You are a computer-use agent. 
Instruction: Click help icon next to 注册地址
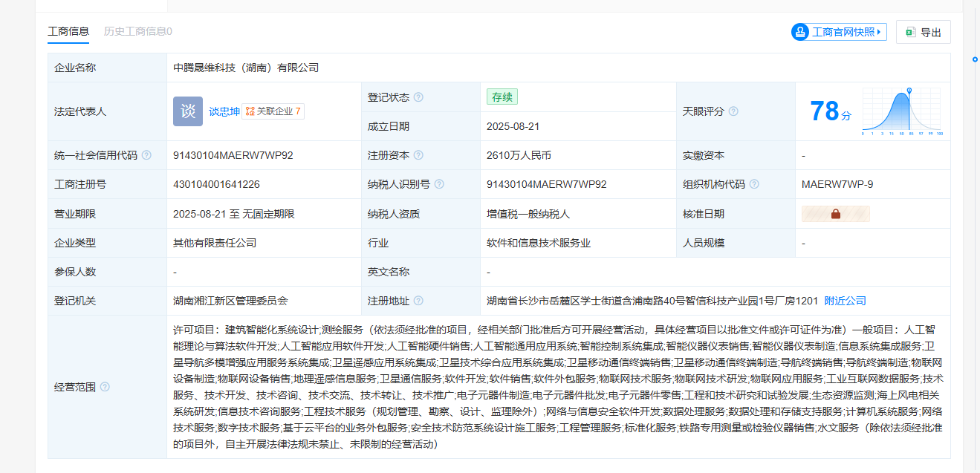click(418, 301)
